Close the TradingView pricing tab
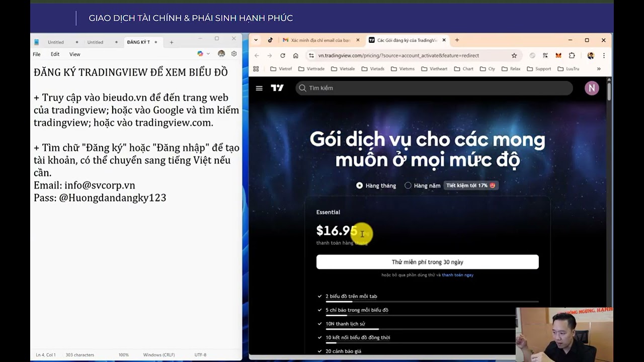This screenshot has height=362, width=644. [443, 40]
